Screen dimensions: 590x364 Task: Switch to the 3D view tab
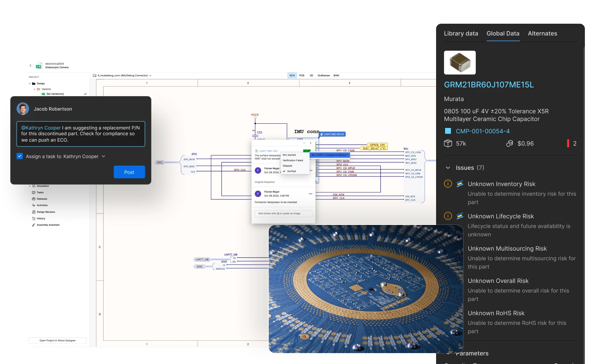[x=311, y=76]
